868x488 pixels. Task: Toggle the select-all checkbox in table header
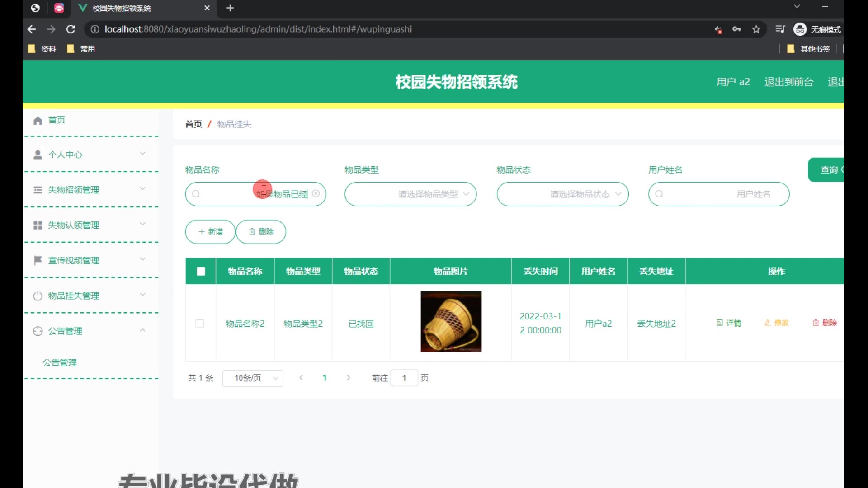click(201, 271)
